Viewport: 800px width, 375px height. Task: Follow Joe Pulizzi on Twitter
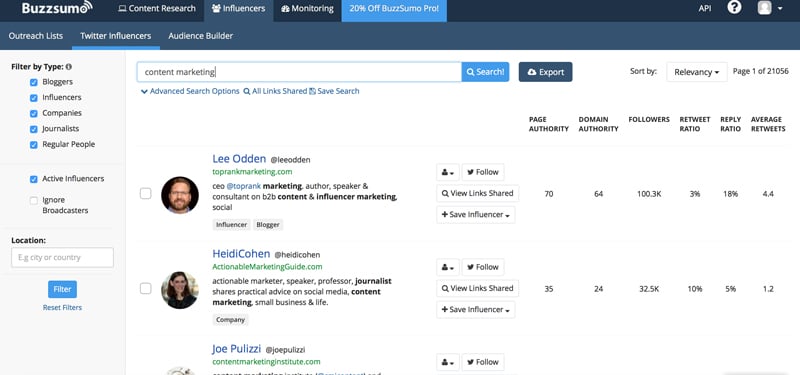pyautogui.click(x=483, y=362)
